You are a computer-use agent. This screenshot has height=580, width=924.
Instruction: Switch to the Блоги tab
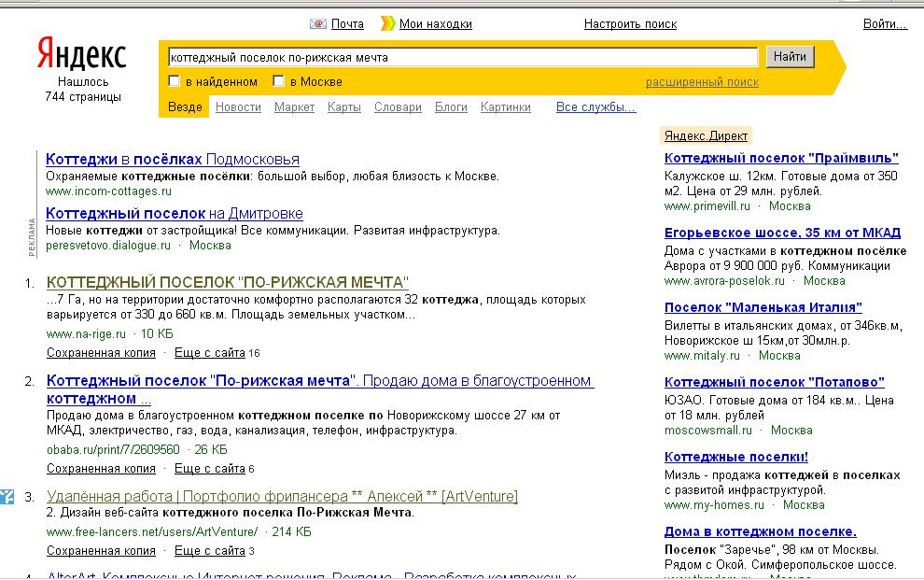[451, 107]
